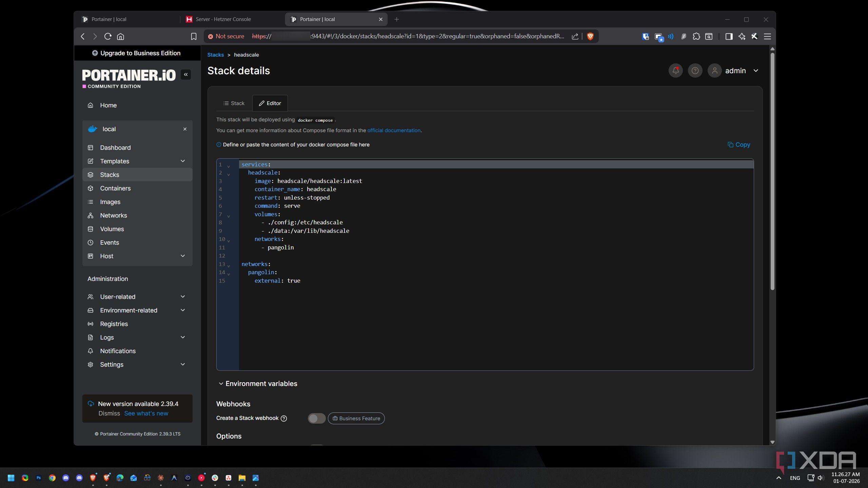Go to Dashboard in the sidebar

137,147
